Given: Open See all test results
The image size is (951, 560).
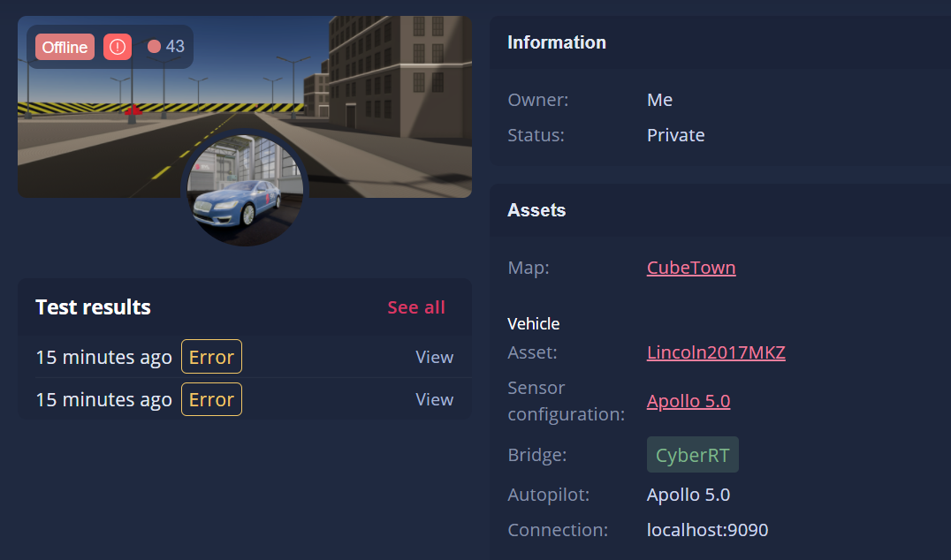Looking at the screenshot, I should pyautogui.click(x=416, y=307).
